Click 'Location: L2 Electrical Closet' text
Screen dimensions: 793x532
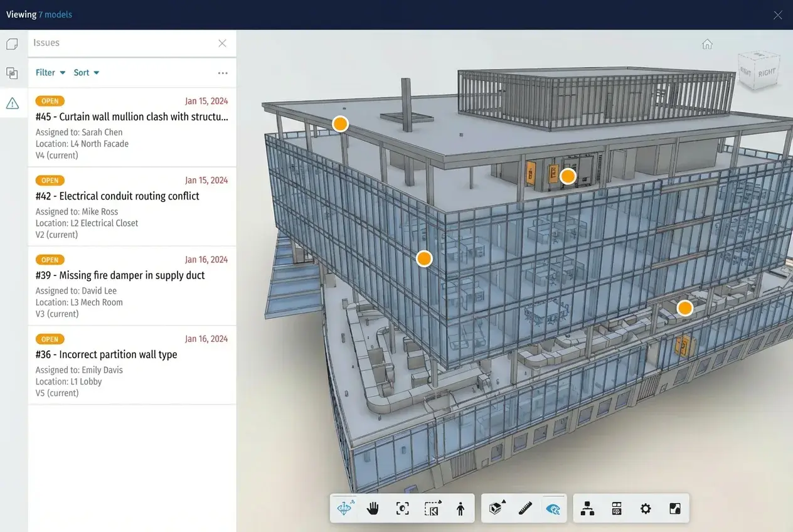tap(87, 223)
